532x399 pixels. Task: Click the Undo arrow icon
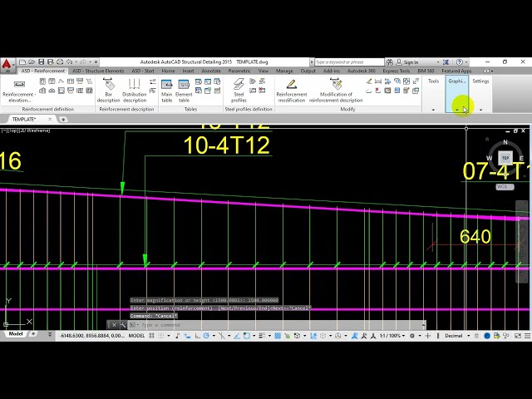[x=70, y=62]
